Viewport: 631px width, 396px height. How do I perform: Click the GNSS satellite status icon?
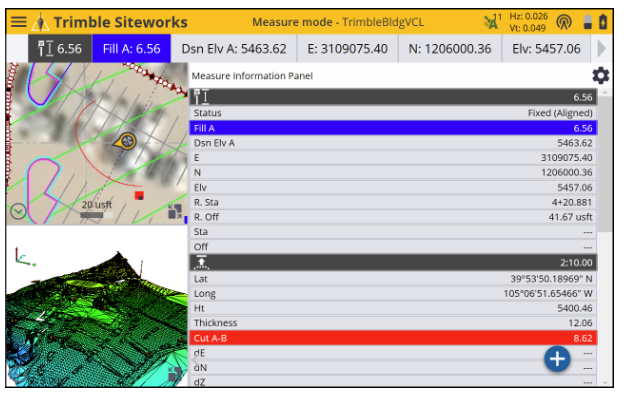pyautogui.click(x=492, y=22)
